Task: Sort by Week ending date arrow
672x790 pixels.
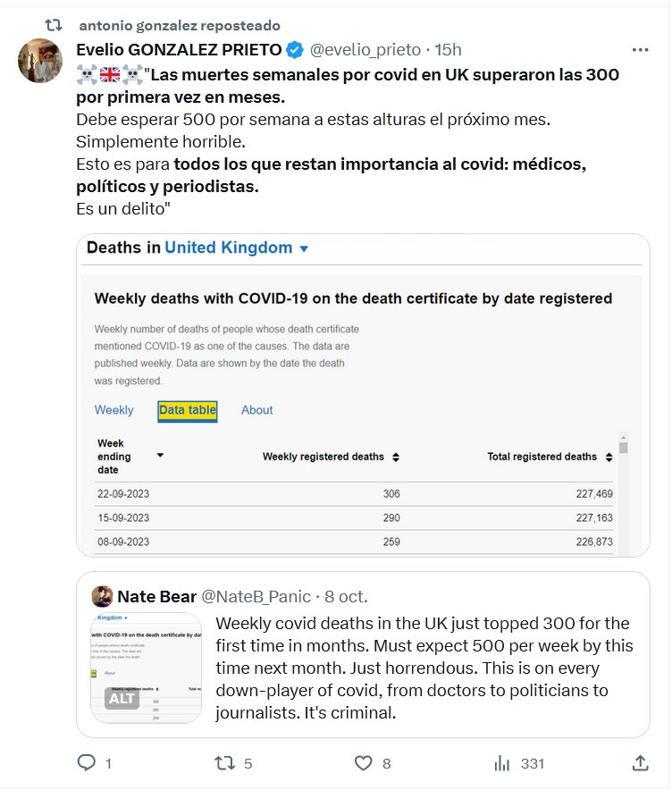Action: (160, 456)
